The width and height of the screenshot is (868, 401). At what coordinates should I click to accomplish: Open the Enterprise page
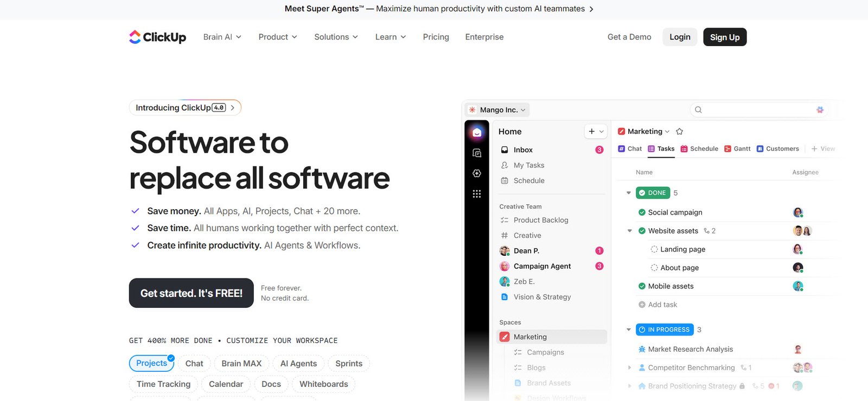pos(484,37)
